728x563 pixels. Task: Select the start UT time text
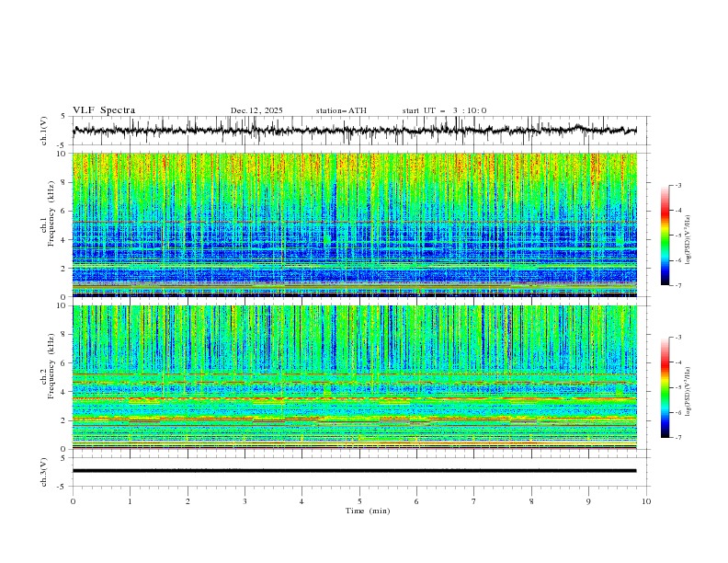coord(444,110)
